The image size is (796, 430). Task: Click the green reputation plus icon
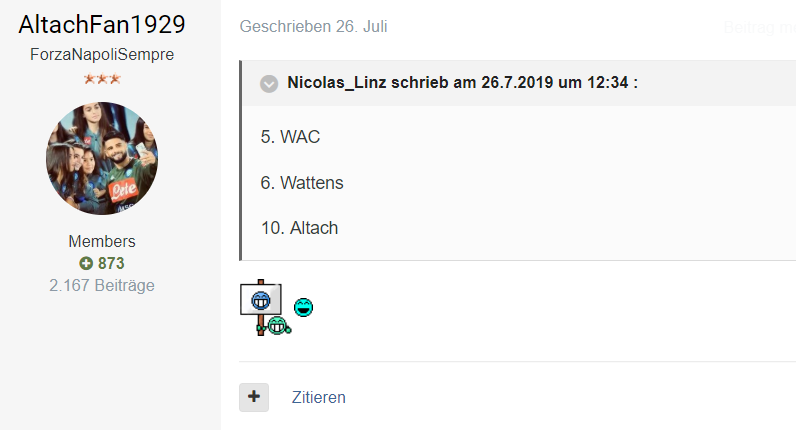pyautogui.click(x=86, y=263)
